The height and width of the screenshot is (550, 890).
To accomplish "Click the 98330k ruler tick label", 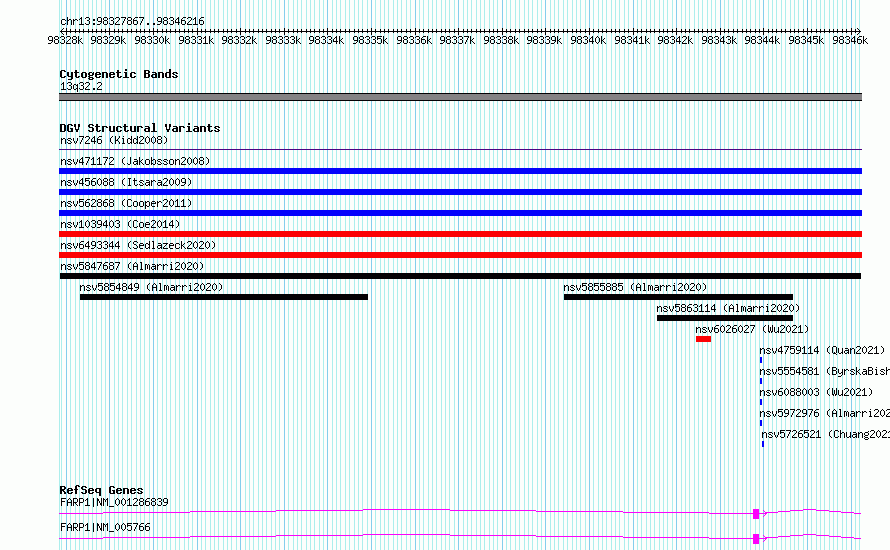I will 152,40.
